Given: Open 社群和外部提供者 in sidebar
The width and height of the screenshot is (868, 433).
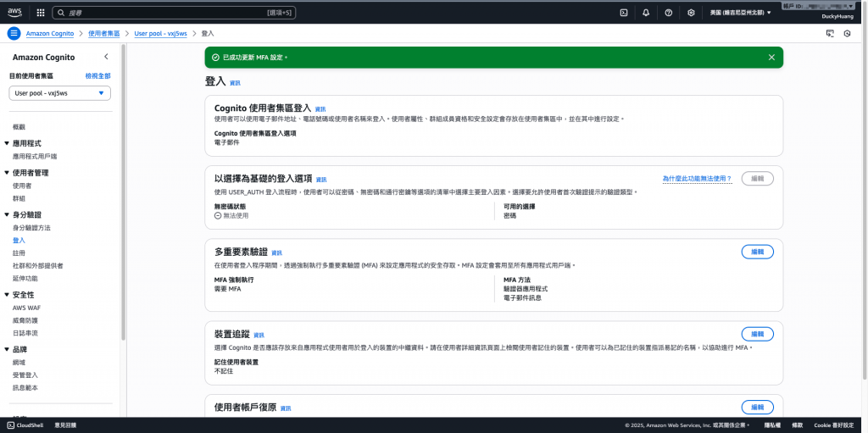Looking at the screenshot, I should (x=37, y=266).
